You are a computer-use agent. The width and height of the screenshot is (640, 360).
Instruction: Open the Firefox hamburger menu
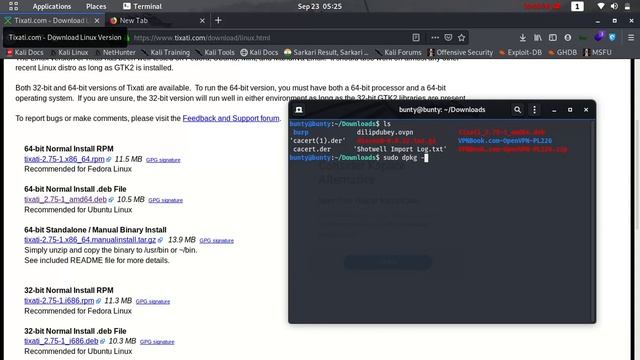click(631, 38)
